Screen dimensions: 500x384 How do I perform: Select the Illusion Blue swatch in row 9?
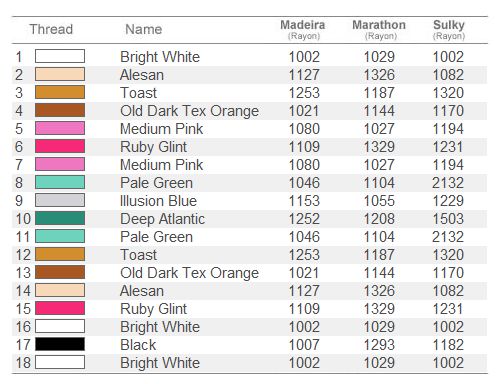[x=60, y=200]
